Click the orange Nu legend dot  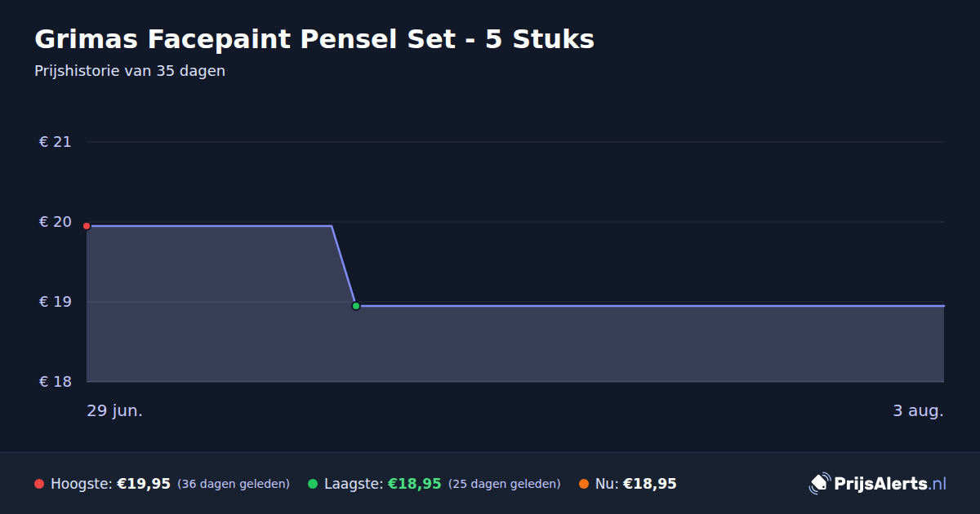click(x=584, y=484)
